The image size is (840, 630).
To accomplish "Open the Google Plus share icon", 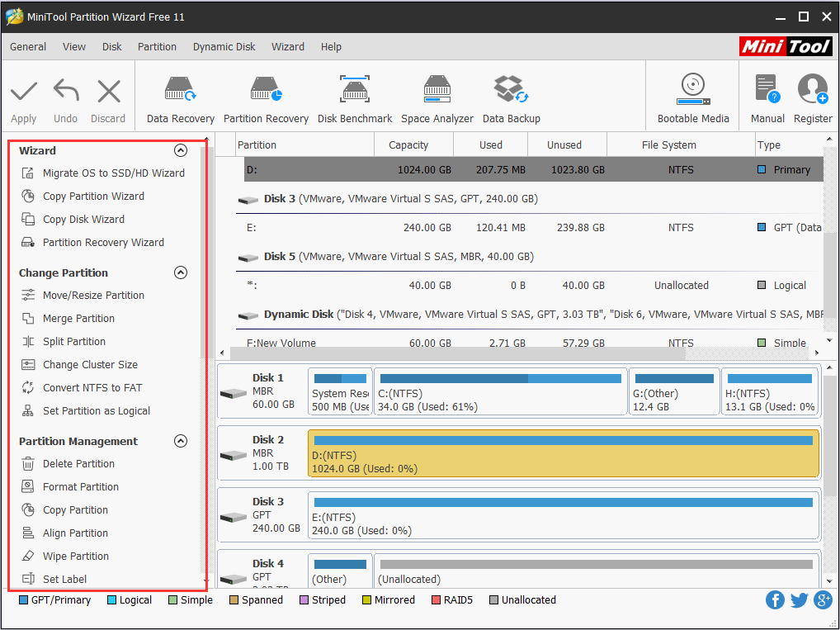I will 823,600.
